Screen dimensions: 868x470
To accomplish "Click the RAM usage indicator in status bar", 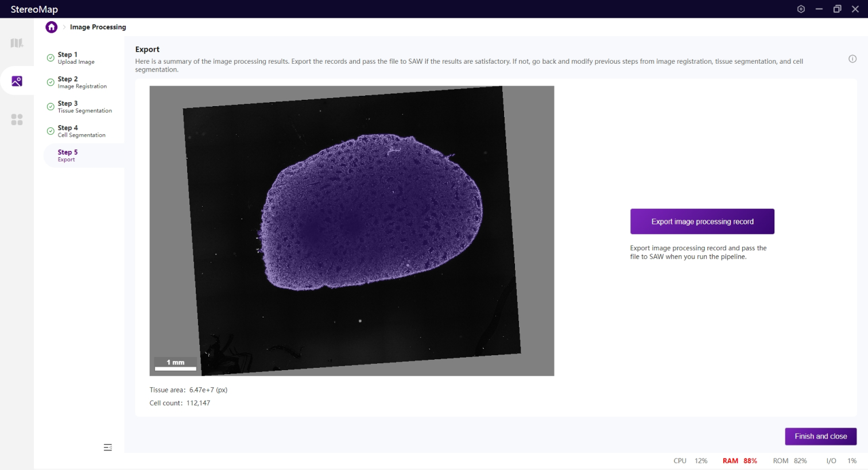I will click(x=739, y=461).
